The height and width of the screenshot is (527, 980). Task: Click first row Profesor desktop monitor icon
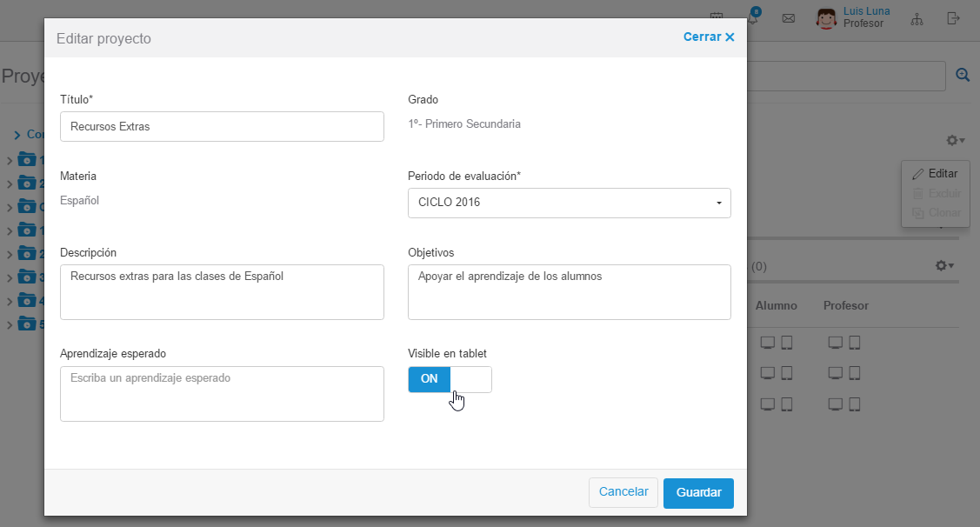[835, 343]
